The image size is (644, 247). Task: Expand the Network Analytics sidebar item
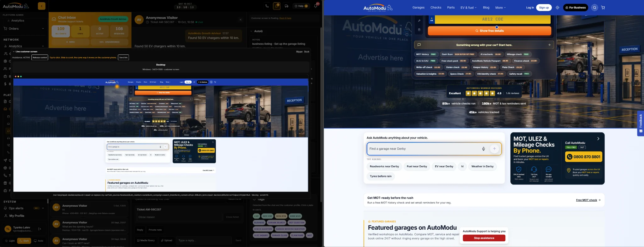click(x=24, y=46)
